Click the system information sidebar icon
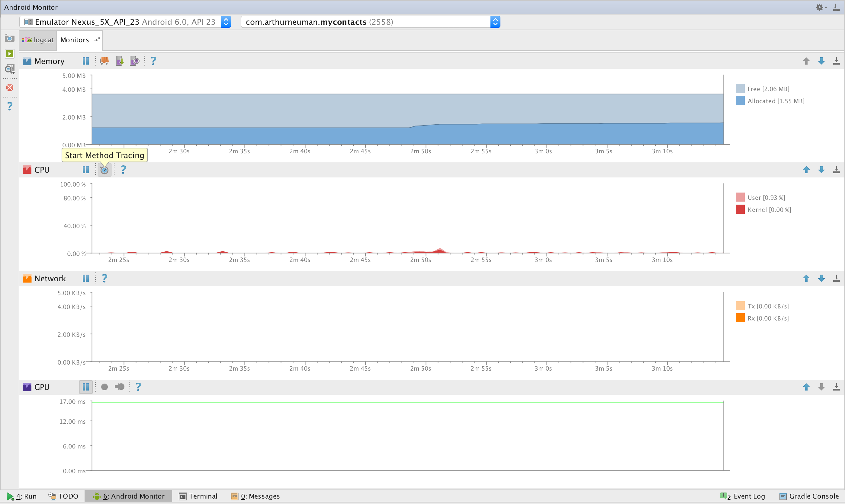Screen dimensions: 845x504 (x=10, y=69)
